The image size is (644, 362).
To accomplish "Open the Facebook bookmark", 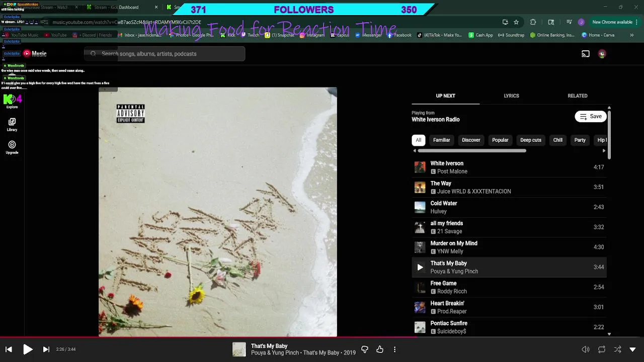I will pos(398,35).
